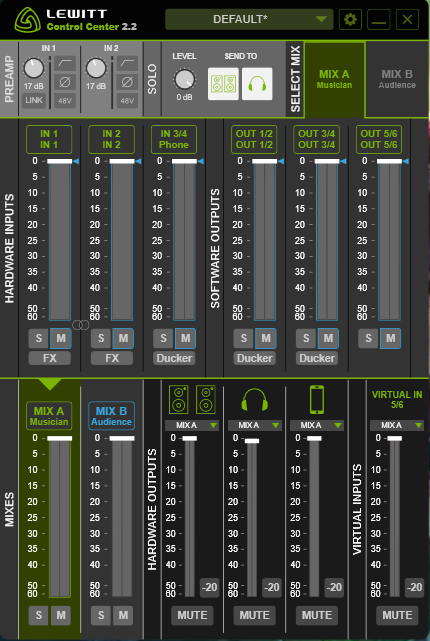This screenshot has width=430, height=641.
Task: Open the Virtual In 5/6 mix dropdown
Action: pyautogui.click(x=396, y=425)
